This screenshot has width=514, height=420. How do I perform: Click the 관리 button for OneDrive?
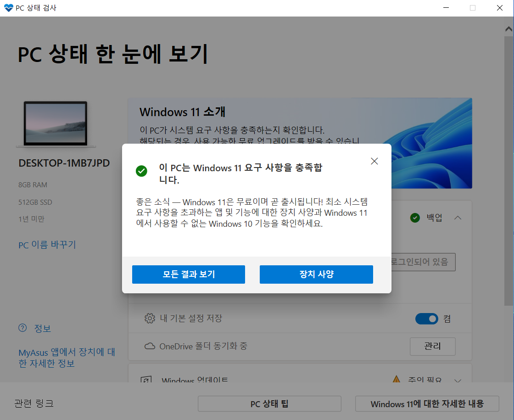coord(432,346)
